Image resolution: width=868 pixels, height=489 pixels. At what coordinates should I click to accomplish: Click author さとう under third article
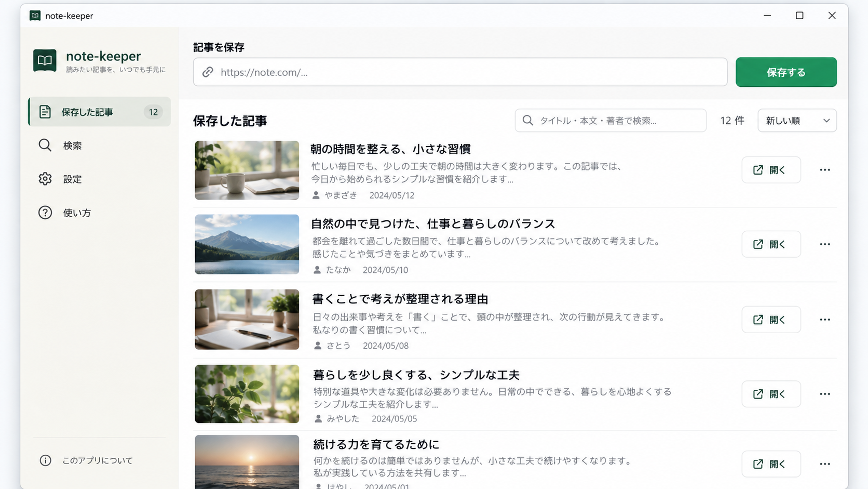(x=338, y=346)
